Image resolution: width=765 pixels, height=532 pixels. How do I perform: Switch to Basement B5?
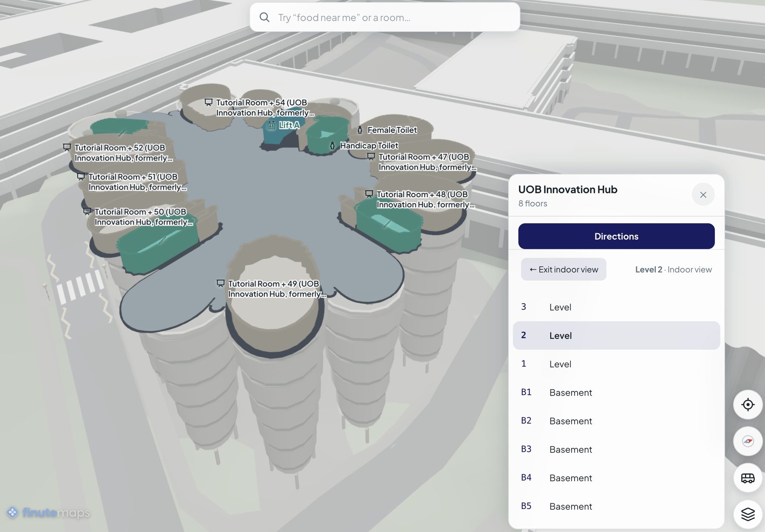pos(616,506)
